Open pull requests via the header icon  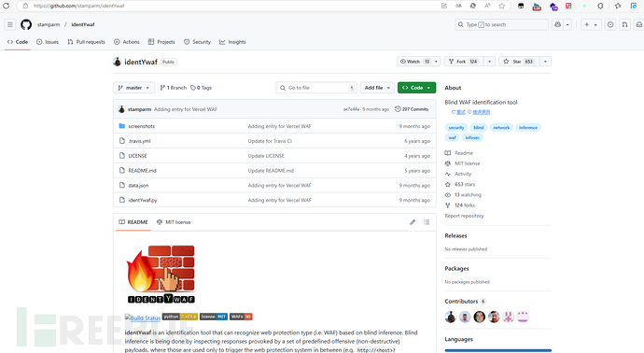point(624,24)
